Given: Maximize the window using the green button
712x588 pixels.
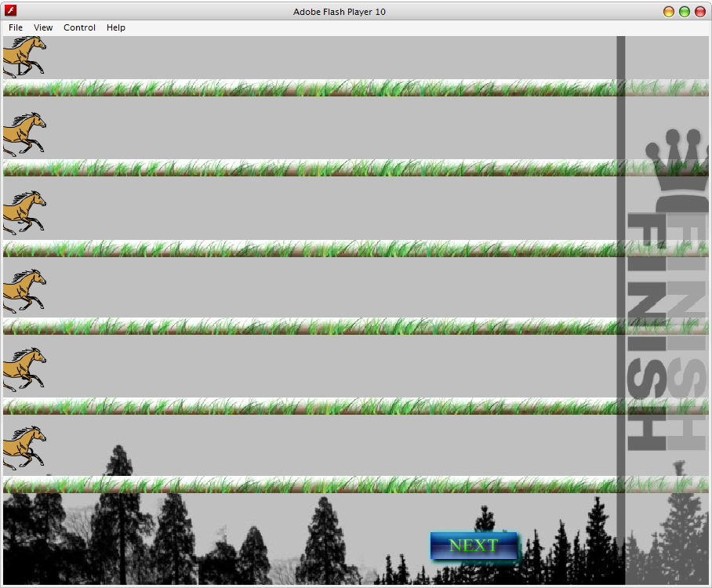Looking at the screenshot, I should click(685, 12).
